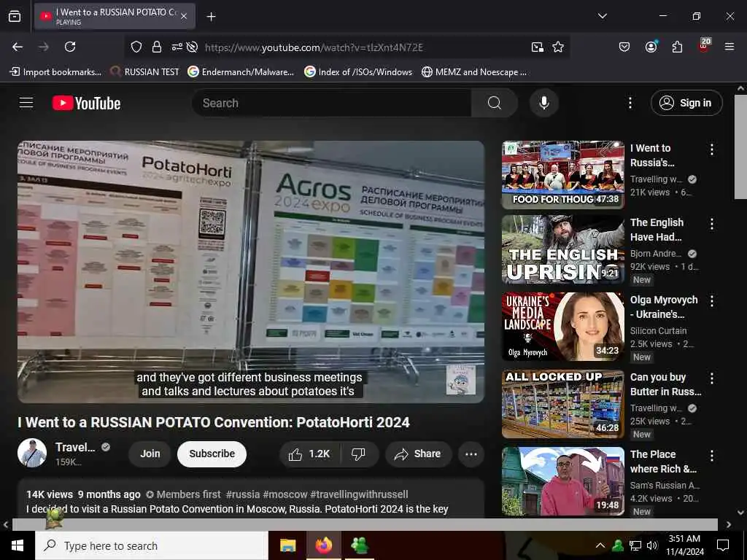Open Firefox View icon in tab strip
Image resolution: width=747 pixels, height=560 pixels.
tap(15, 16)
